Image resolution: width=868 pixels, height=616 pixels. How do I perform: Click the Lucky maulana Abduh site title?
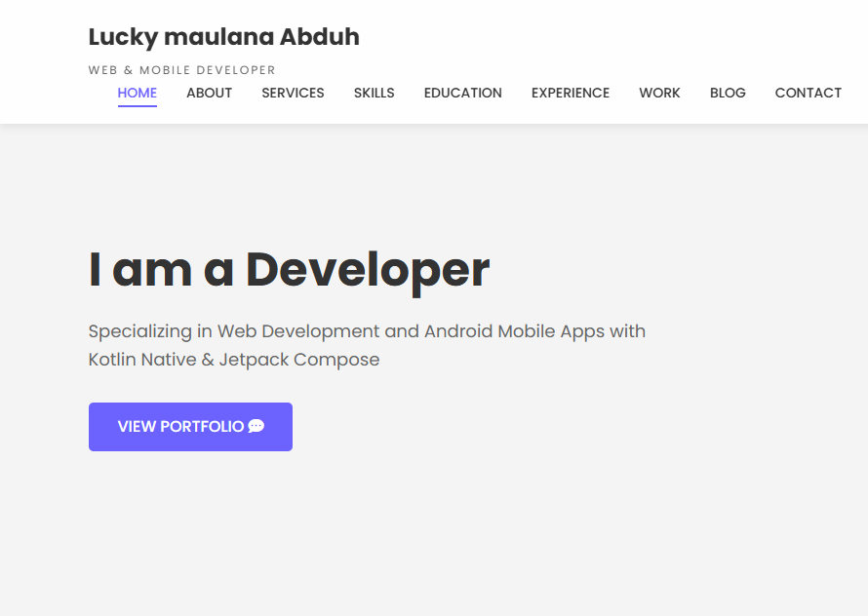click(x=223, y=37)
